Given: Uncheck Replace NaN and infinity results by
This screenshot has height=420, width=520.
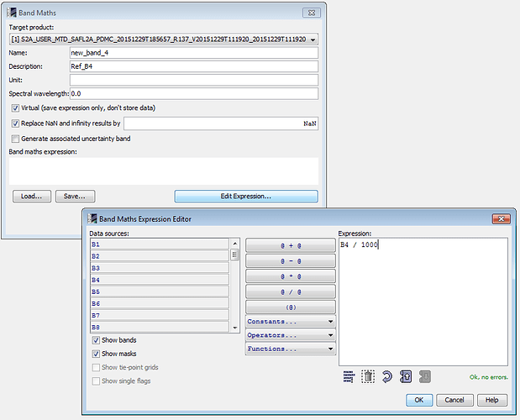Looking at the screenshot, I should (x=15, y=123).
